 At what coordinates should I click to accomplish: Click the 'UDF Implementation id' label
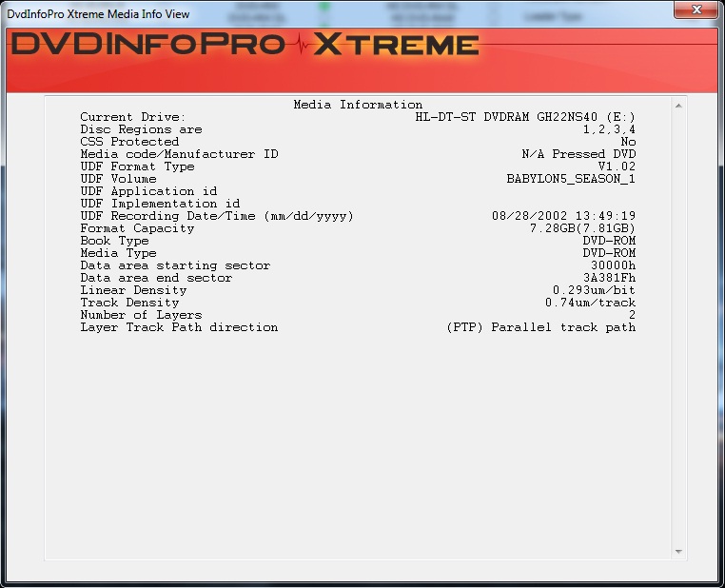(160, 204)
